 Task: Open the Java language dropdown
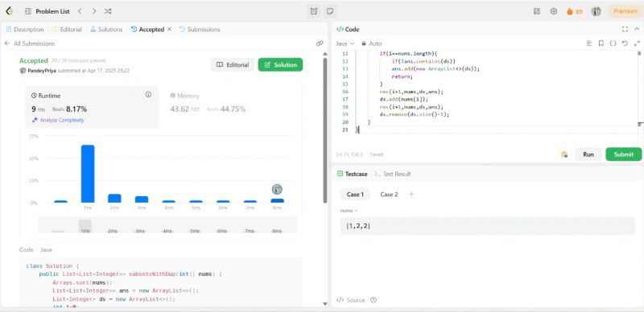click(345, 43)
